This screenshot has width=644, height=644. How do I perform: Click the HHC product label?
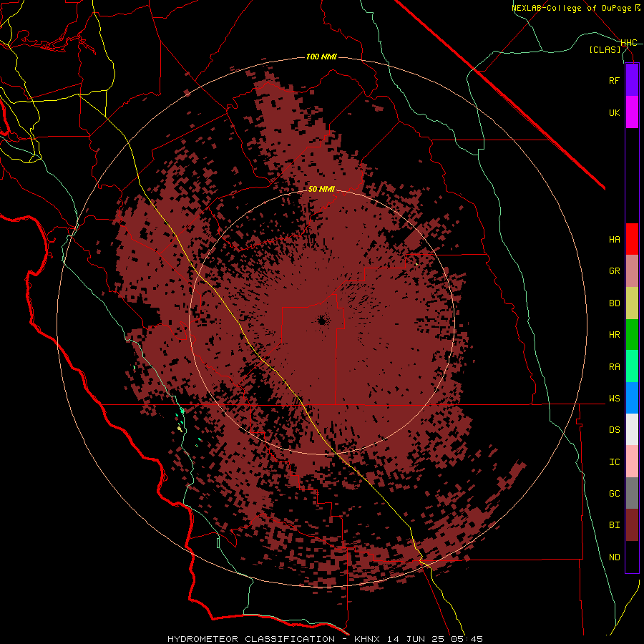pyautogui.click(x=628, y=43)
